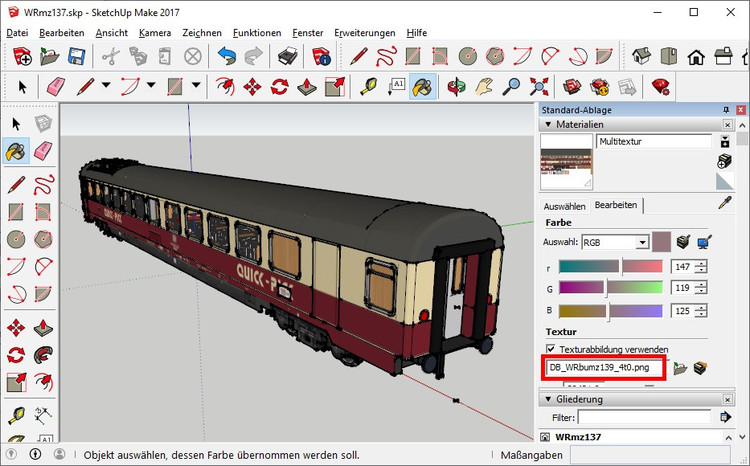Click the Undo arrow in toolbar
Image resolution: width=750 pixels, height=466 pixels.
pos(227,55)
